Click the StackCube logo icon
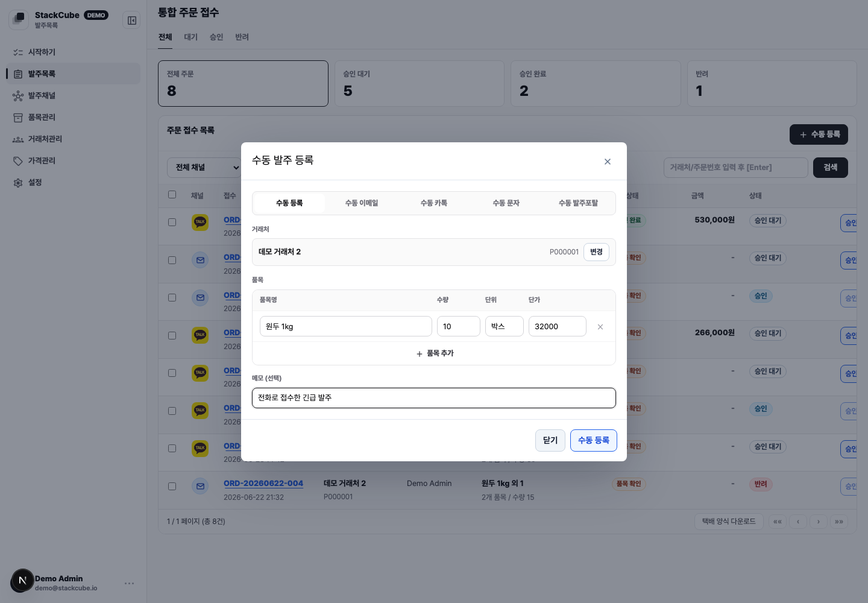868x603 pixels. click(19, 19)
